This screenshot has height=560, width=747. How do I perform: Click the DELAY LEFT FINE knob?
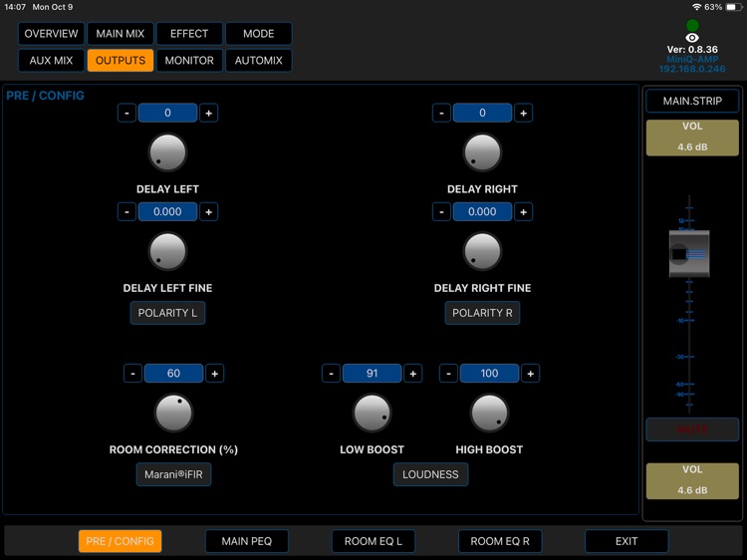(x=167, y=251)
